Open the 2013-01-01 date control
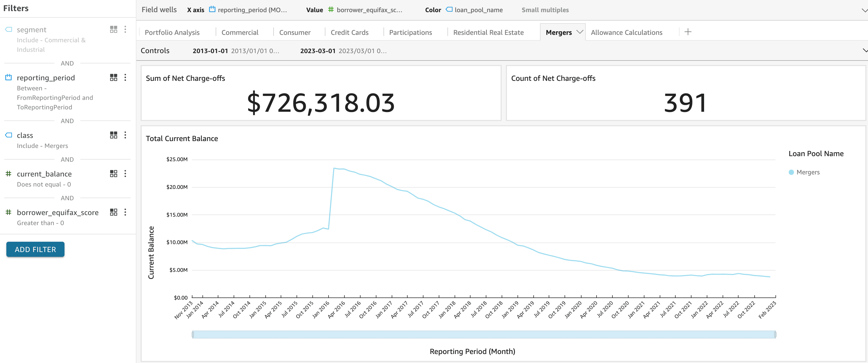 point(210,51)
